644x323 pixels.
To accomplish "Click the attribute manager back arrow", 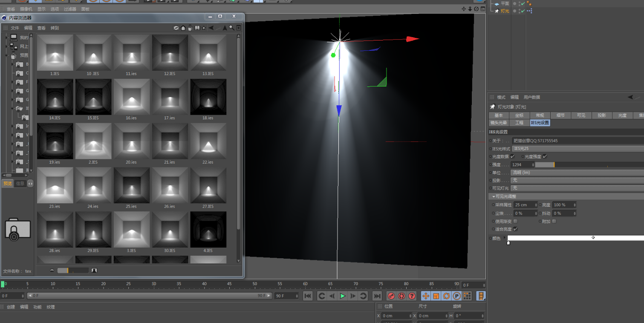I will [x=630, y=97].
